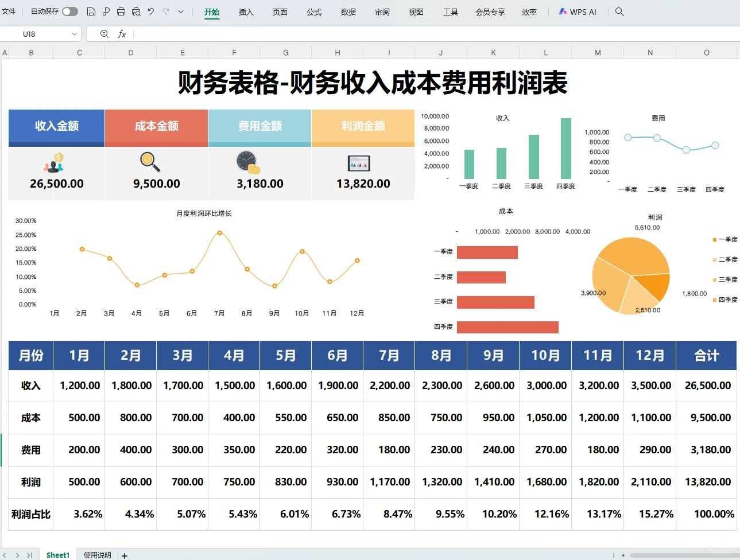Screen dimensions: 740x560
Task: Click the fx insert function icon
Action: pyautogui.click(x=122, y=34)
